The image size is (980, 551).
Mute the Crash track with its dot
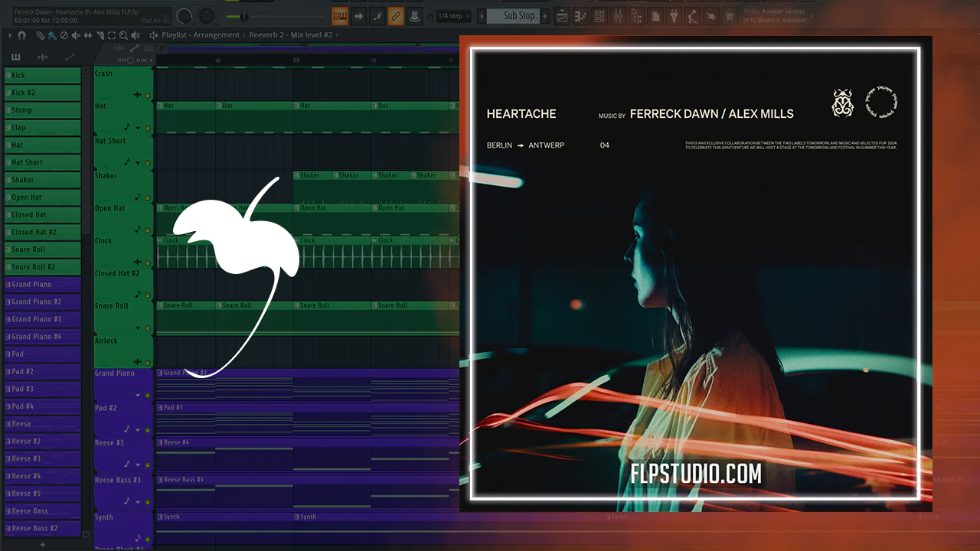[x=148, y=96]
